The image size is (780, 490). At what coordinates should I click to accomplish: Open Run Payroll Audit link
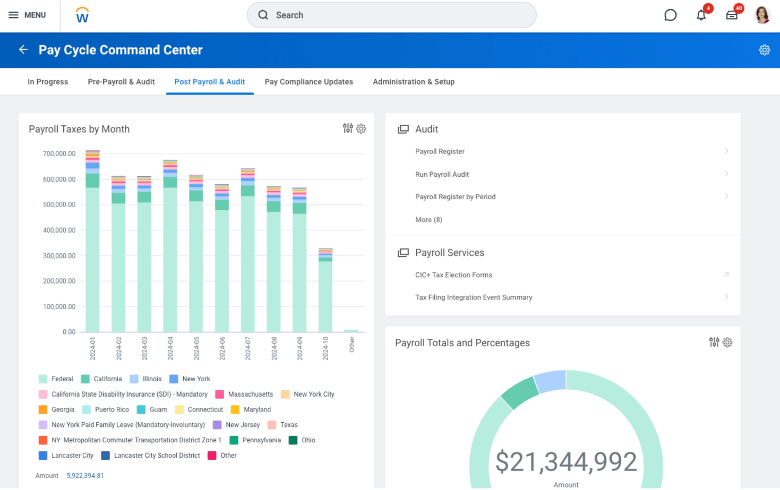coord(442,174)
